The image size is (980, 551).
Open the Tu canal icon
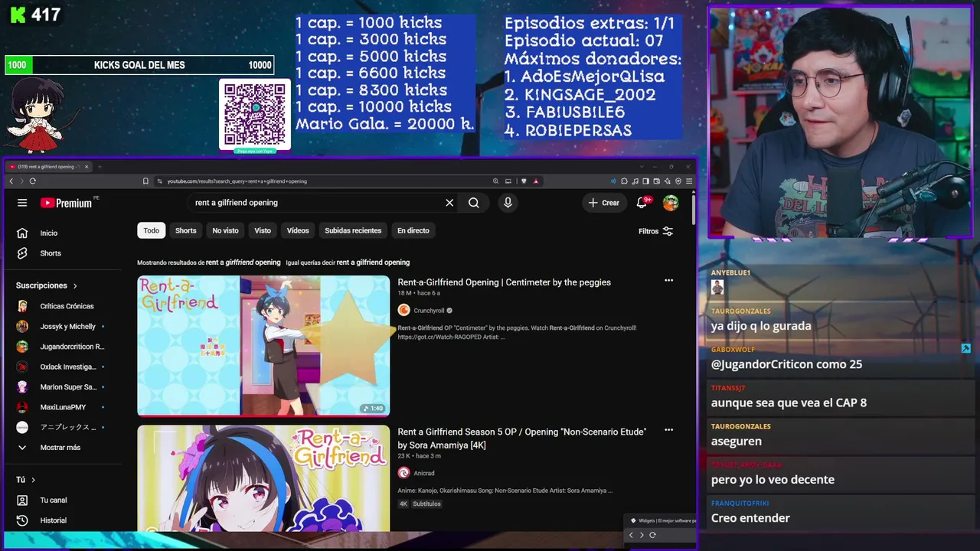[x=22, y=500]
